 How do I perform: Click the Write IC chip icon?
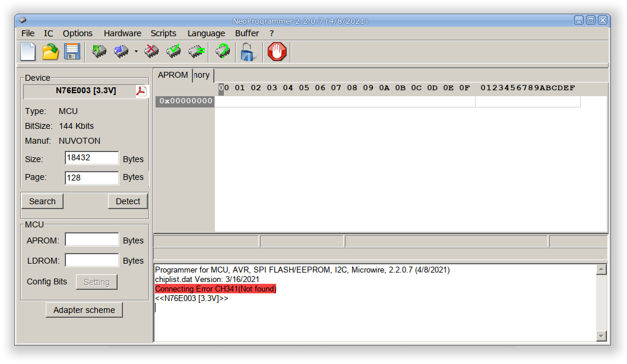(121, 52)
